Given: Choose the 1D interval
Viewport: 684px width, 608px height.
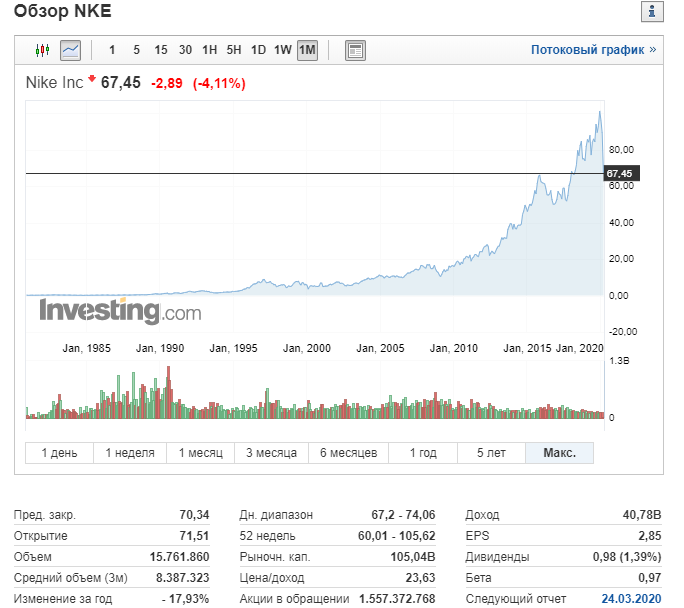Looking at the screenshot, I should pyautogui.click(x=258, y=50).
